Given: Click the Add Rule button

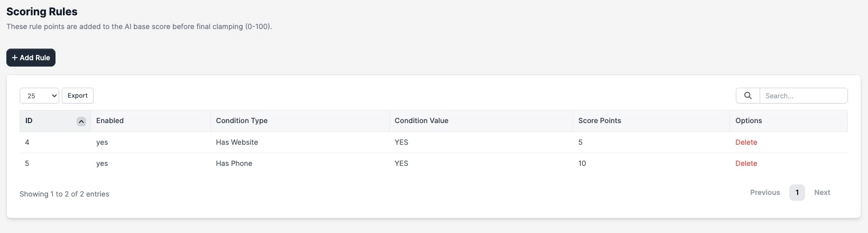Looking at the screenshot, I should tap(31, 58).
